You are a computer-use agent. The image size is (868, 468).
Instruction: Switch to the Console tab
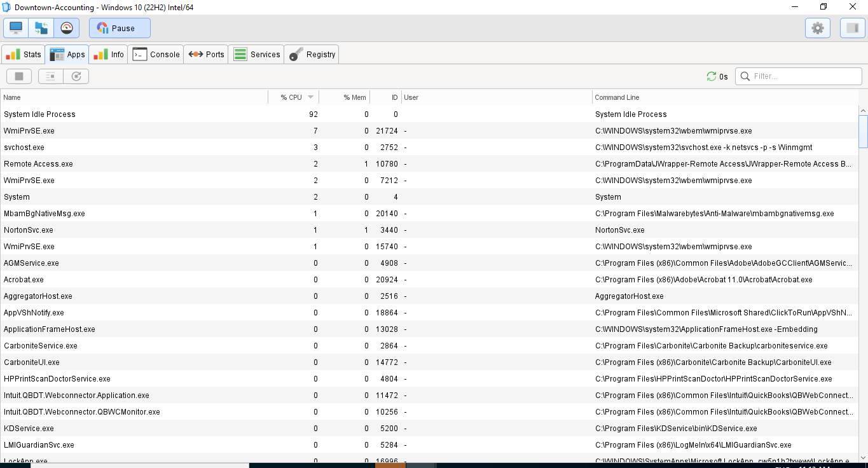[x=156, y=55]
